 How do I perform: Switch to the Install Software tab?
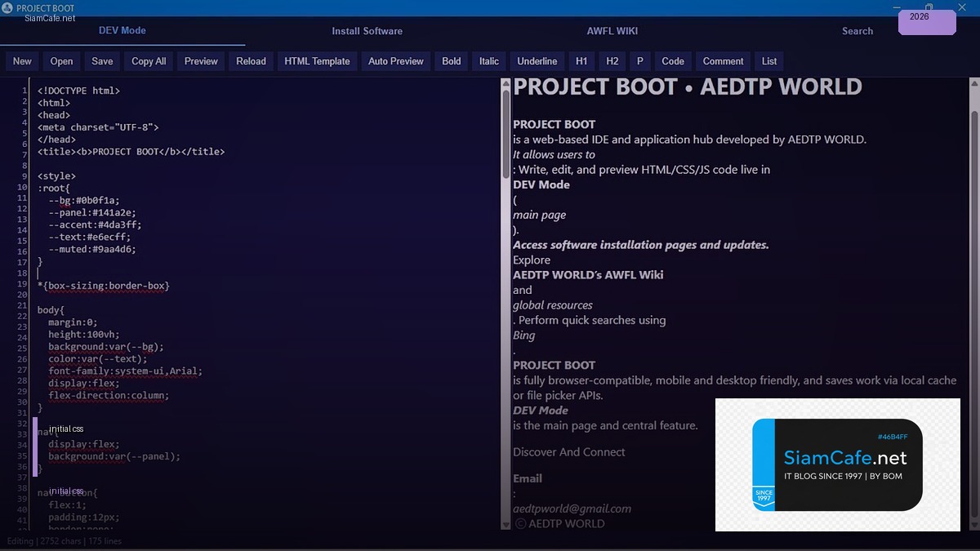[366, 31]
